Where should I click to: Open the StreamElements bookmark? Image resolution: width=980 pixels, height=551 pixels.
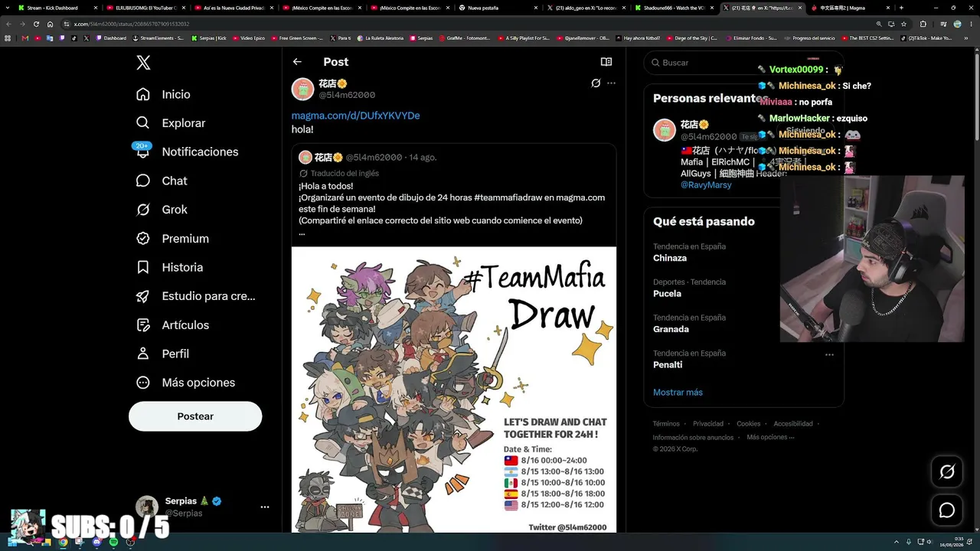(x=158, y=38)
